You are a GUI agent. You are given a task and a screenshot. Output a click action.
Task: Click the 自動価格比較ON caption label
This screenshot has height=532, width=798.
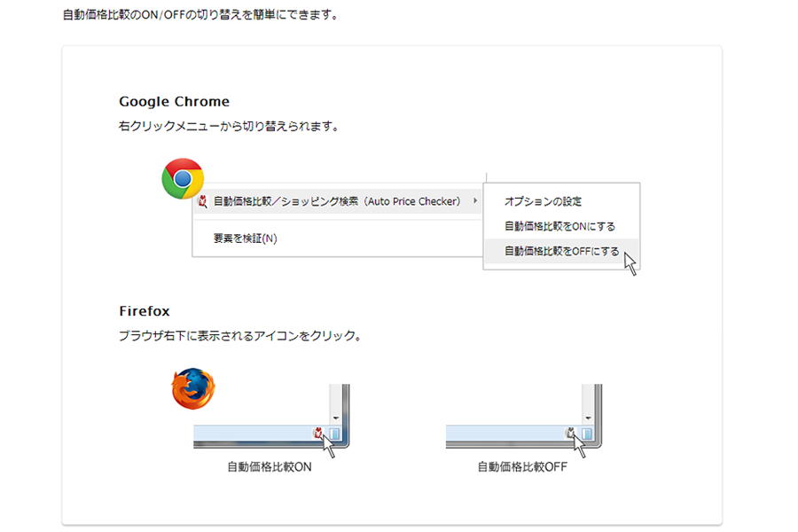[270, 467]
